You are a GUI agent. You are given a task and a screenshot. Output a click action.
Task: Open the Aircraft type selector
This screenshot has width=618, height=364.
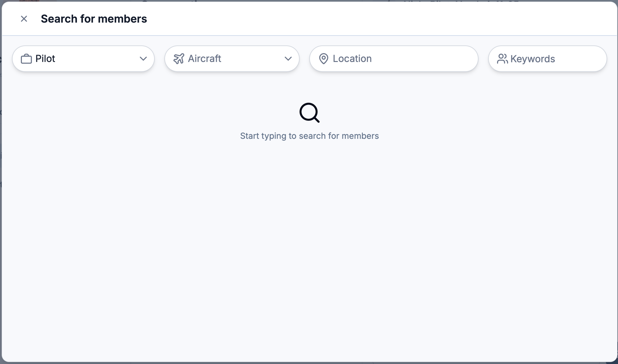click(232, 59)
